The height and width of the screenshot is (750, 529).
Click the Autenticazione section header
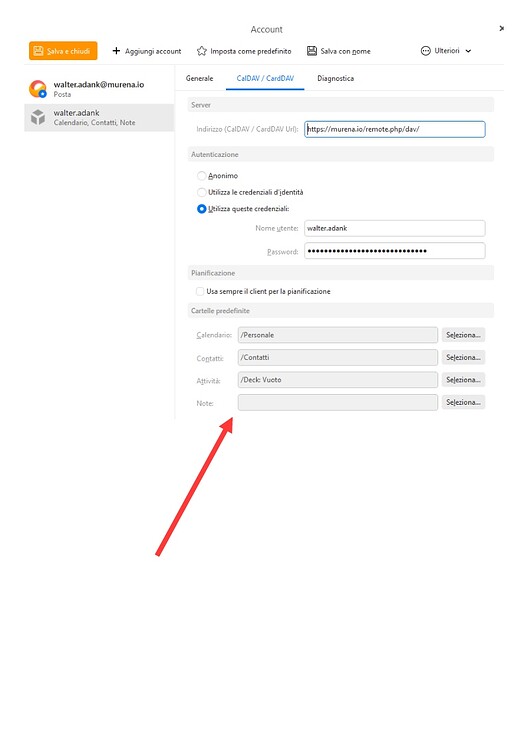click(x=341, y=154)
